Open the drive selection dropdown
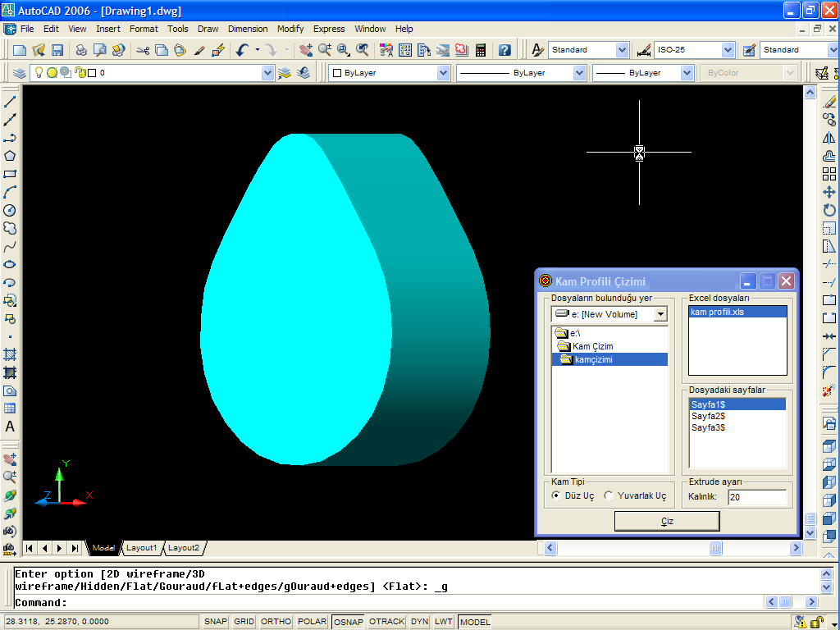This screenshot has width=840, height=630. [x=660, y=314]
